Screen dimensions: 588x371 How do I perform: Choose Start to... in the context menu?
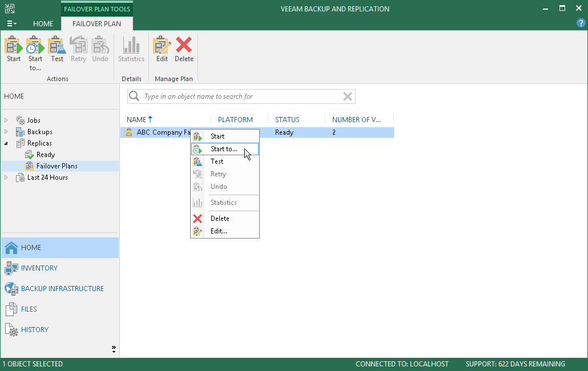click(x=225, y=149)
